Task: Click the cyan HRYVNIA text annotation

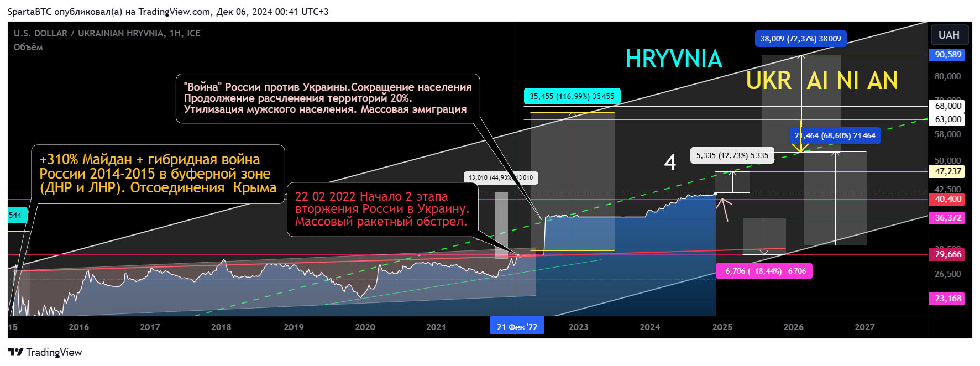Action: 674,59
